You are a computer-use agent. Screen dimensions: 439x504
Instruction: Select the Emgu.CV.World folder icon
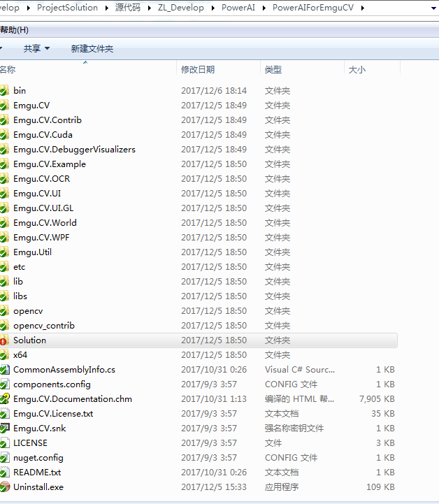pos(4,223)
